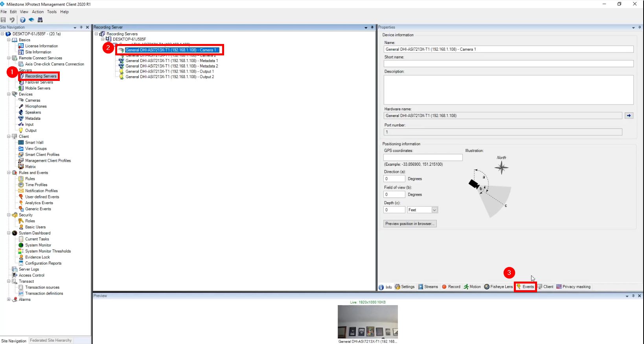Open Smart Wall under Client
The image size is (644, 344).
click(x=34, y=143)
